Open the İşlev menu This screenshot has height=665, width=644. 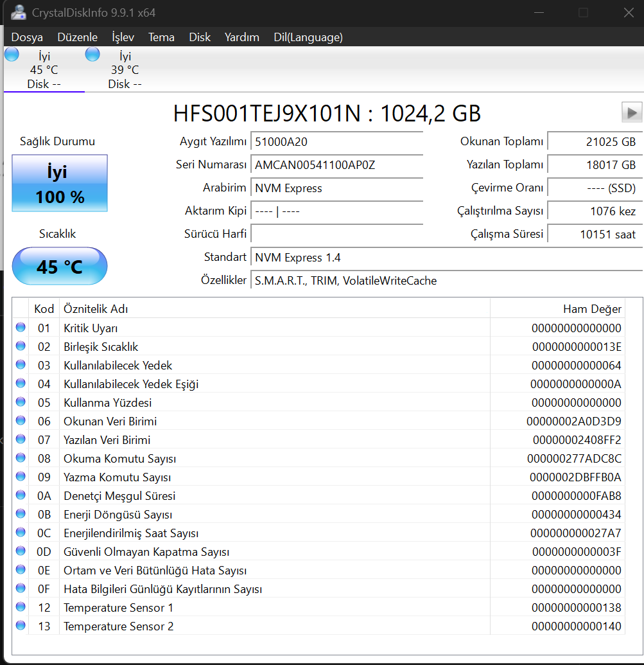point(123,37)
